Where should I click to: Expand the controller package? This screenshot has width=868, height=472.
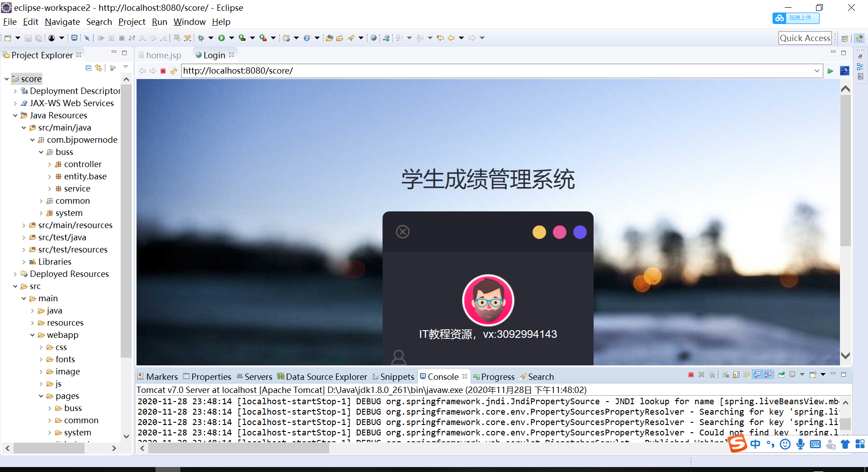tap(50, 164)
